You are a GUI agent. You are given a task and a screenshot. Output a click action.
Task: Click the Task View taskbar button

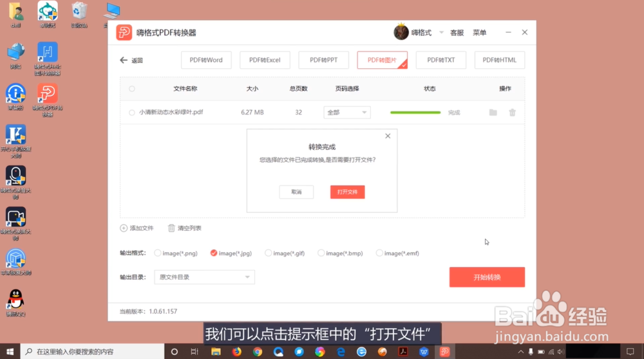pos(194,352)
